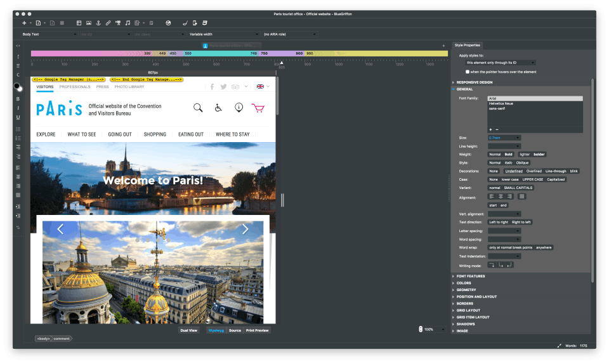Screen dimensions: 609x364
Task: Toggle the UPPER CASE option
Action: pos(532,179)
